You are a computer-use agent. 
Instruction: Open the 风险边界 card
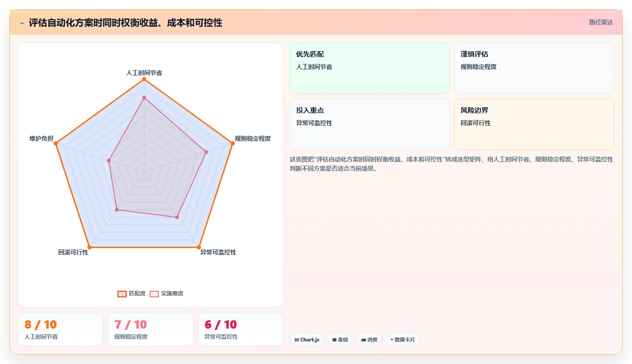click(534, 124)
